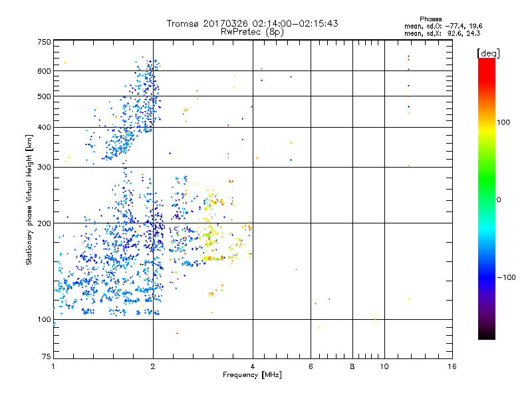
Task: Click the frequency axis label '2'
Action: coord(153,366)
